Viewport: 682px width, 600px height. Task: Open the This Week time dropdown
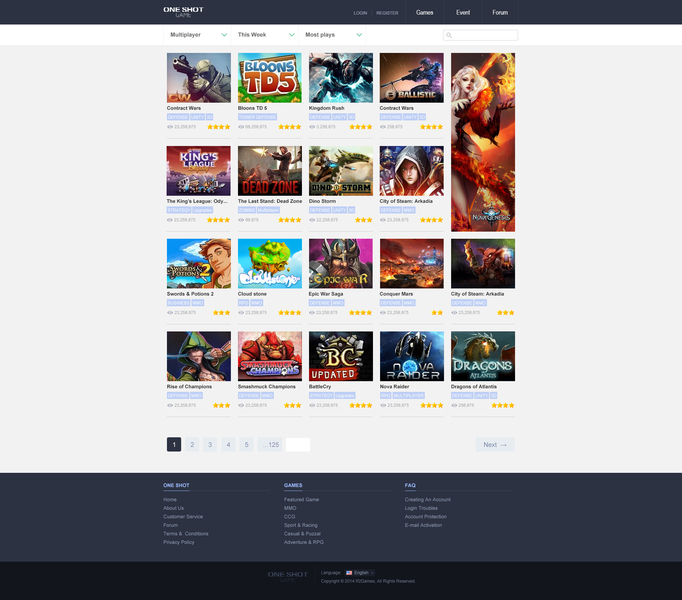(x=265, y=35)
